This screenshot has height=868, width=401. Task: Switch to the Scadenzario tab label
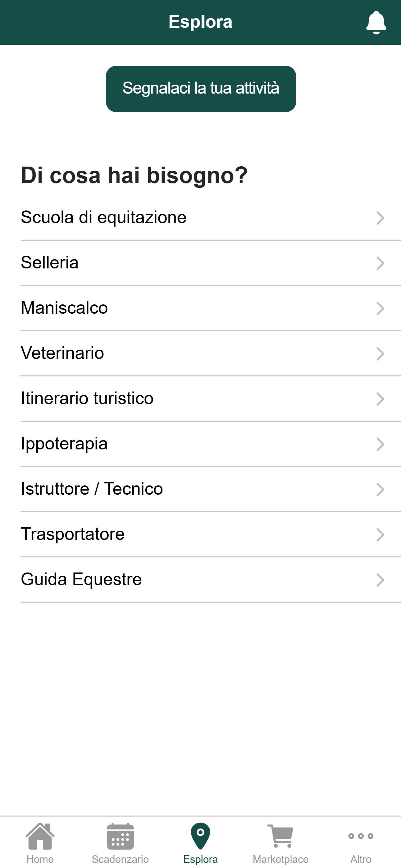(x=120, y=859)
